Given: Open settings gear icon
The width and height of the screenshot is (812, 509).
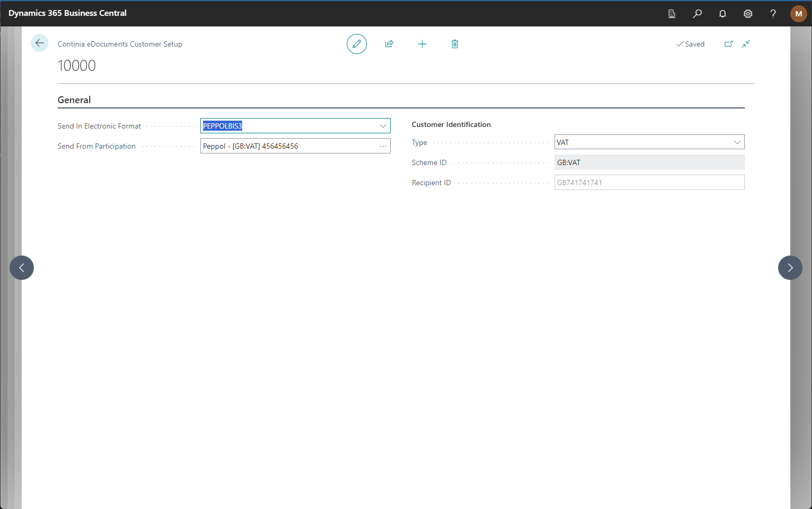Looking at the screenshot, I should pos(748,14).
